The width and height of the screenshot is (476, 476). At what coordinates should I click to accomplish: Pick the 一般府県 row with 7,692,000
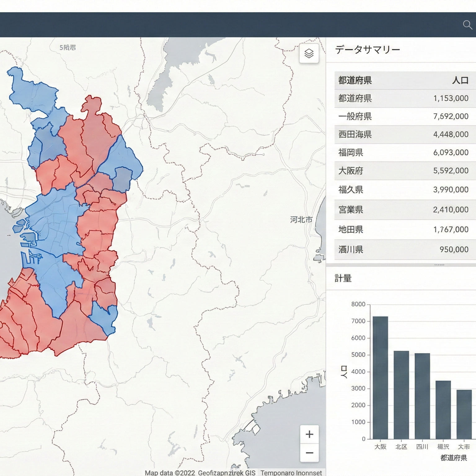pyautogui.click(x=403, y=117)
